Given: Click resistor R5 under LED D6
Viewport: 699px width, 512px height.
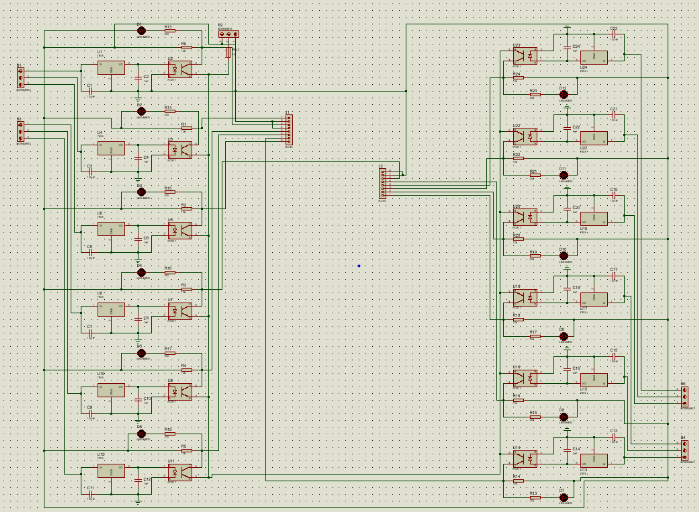Looking at the screenshot, I should point(187,451).
